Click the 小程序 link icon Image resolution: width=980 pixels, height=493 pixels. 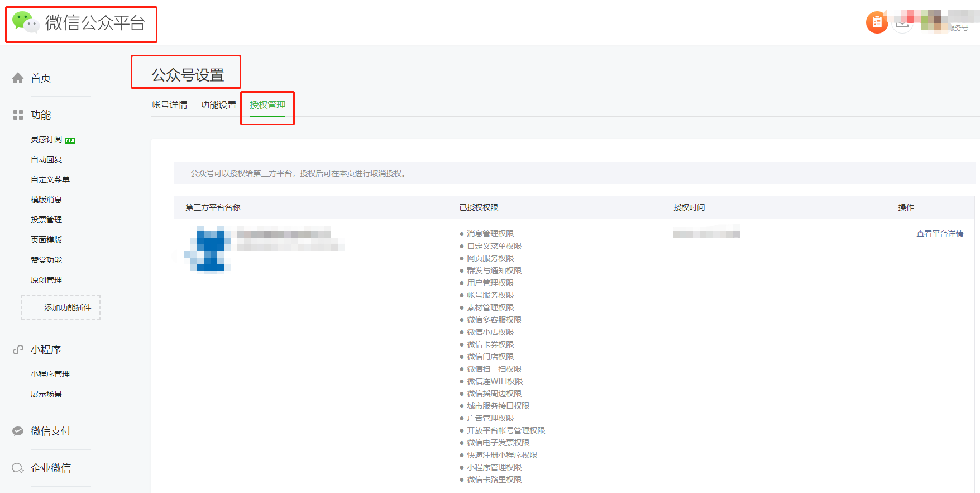18,350
